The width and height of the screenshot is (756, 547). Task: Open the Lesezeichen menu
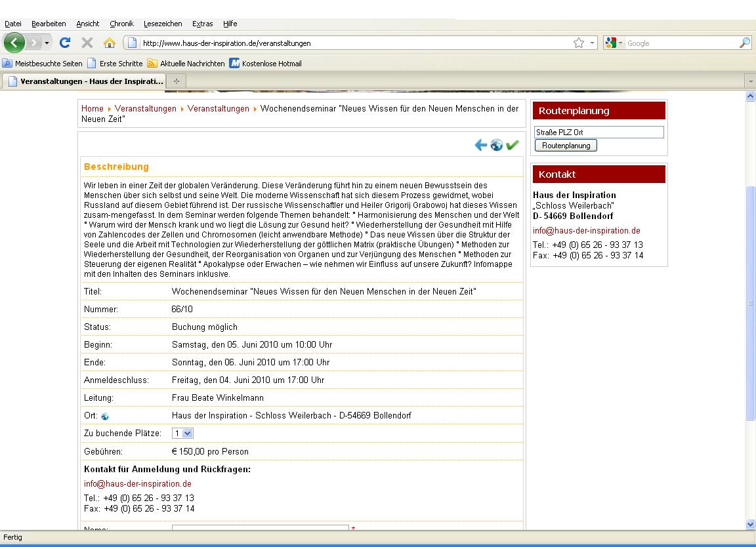tap(163, 24)
